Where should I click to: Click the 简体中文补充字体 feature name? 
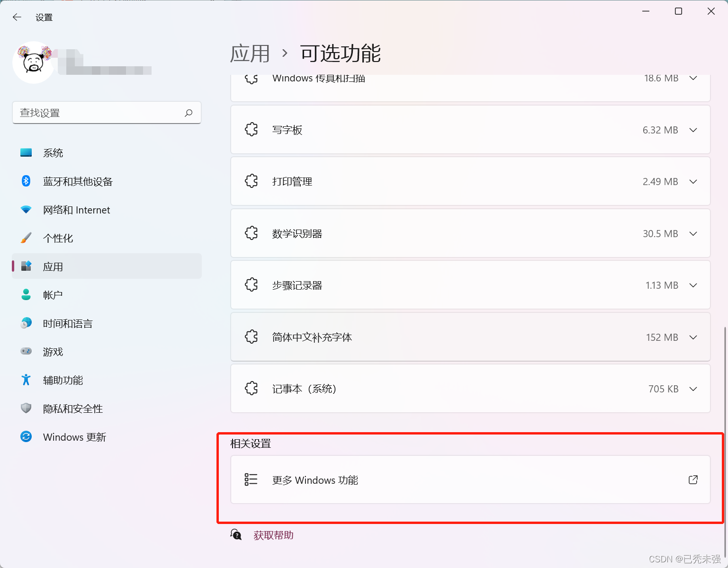tap(312, 337)
